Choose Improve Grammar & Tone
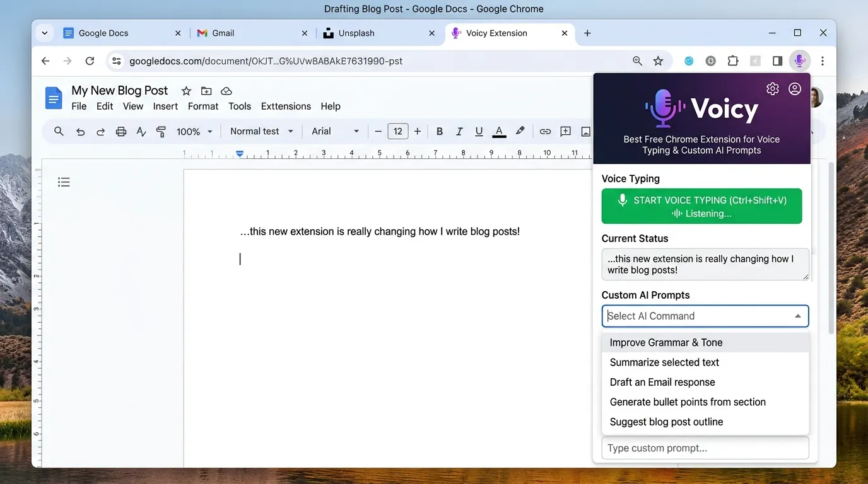The width and height of the screenshot is (868, 484). [x=705, y=342]
